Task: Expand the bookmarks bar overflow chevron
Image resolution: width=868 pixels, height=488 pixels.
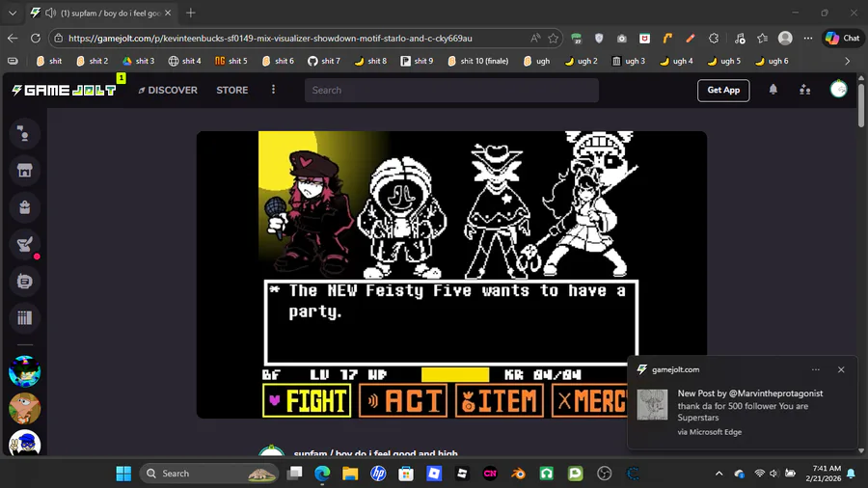Action: pos(847,61)
